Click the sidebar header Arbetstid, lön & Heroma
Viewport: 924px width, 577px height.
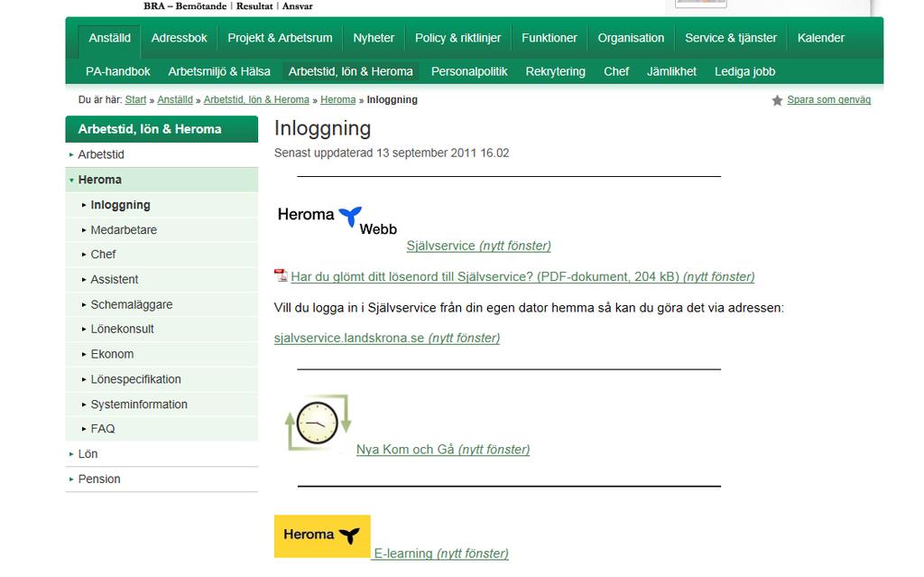(x=162, y=129)
